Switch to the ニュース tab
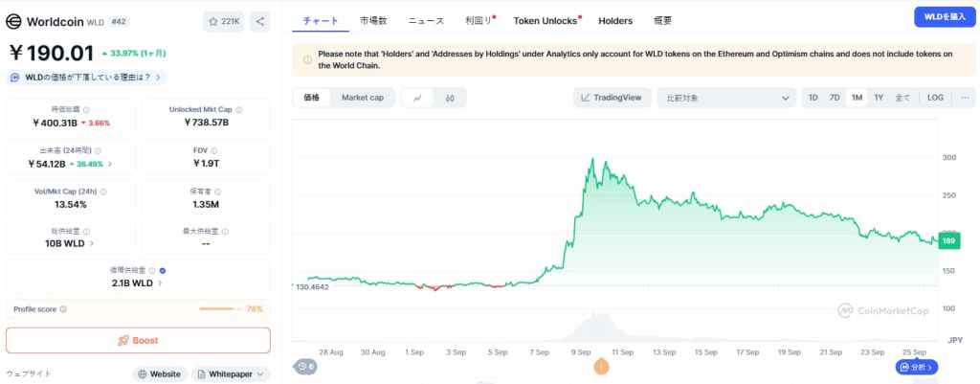The width and height of the screenshot is (980, 384). pyautogui.click(x=426, y=21)
